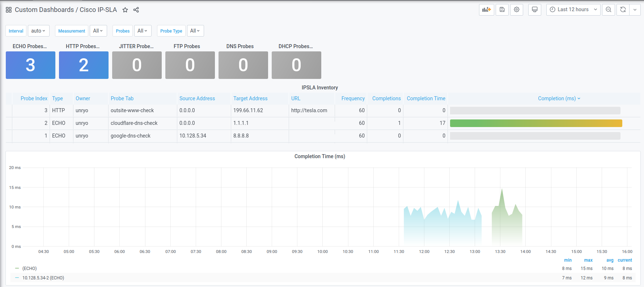The image size is (644, 287).
Task: Click the Probe Type variable label
Action: pos(171,31)
